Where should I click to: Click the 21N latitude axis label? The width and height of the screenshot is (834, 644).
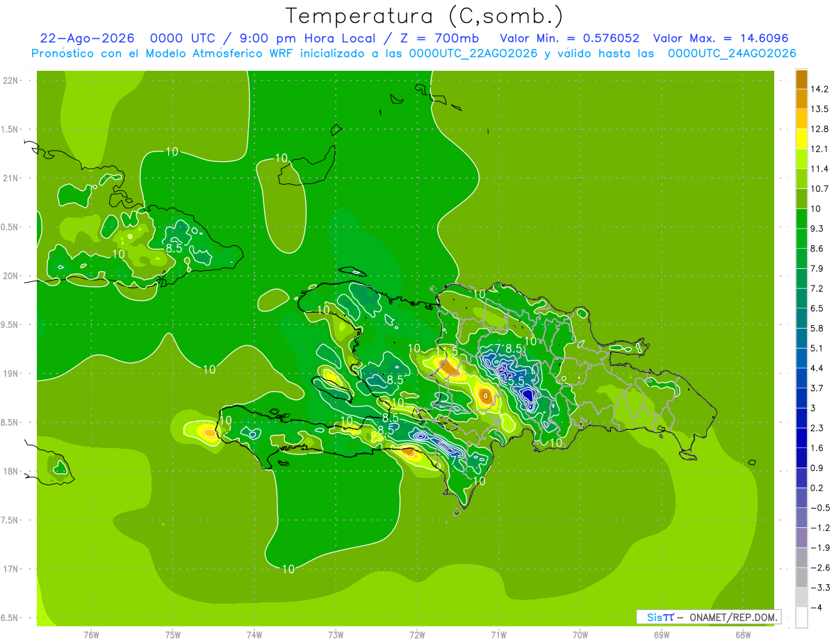(10, 178)
